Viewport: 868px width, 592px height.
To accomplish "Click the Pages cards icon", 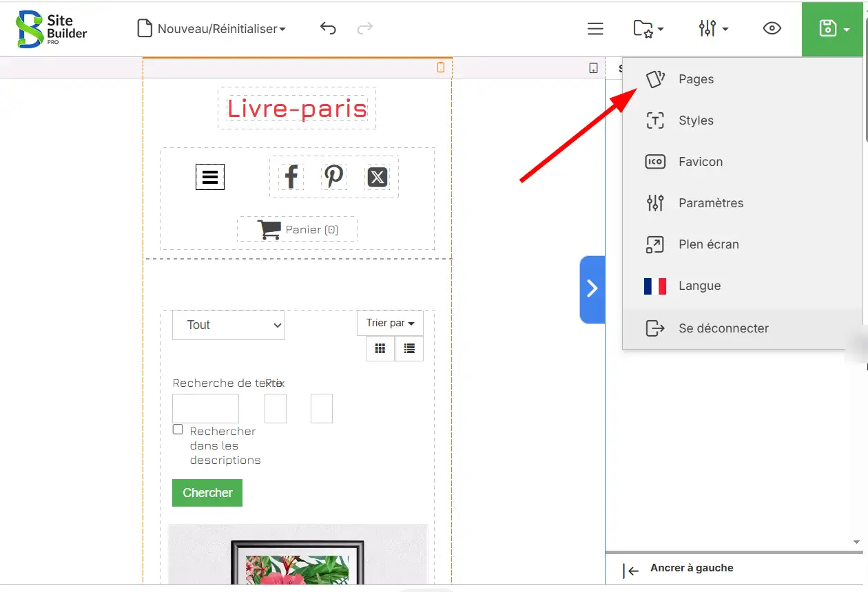I will pos(655,79).
